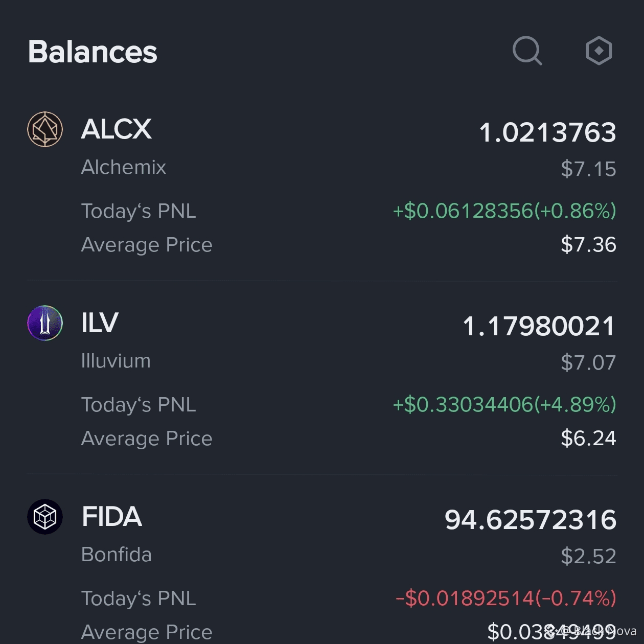The height and width of the screenshot is (644, 644).
Task: Click the Balances screen title
Action: pyautogui.click(x=92, y=51)
